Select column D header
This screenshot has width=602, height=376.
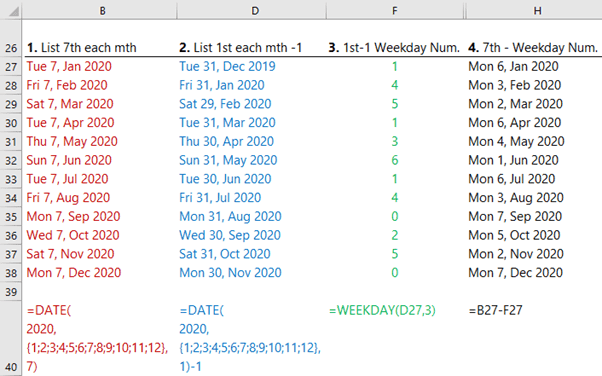pyautogui.click(x=255, y=11)
